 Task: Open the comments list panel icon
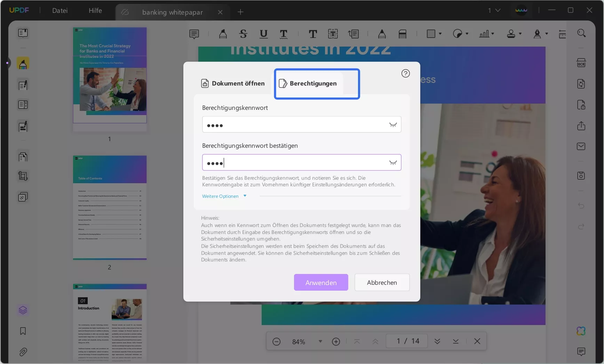click(x=581, y=351)
